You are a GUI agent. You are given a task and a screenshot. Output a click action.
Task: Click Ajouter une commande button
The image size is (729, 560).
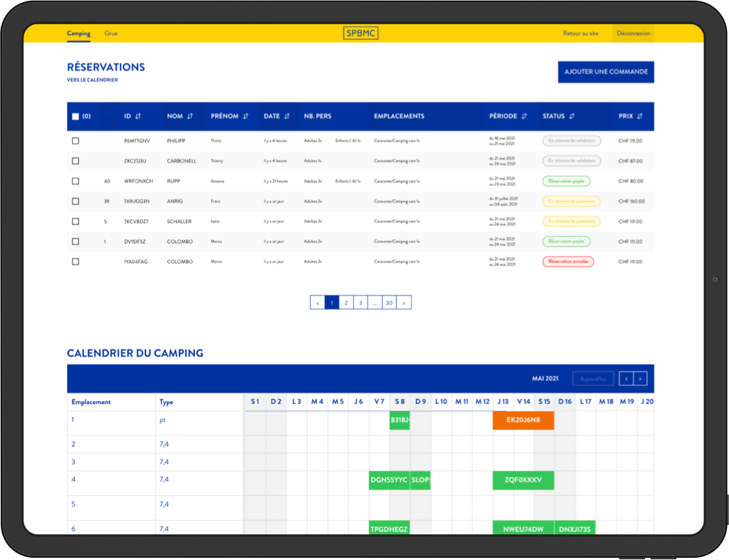(606, 72)
